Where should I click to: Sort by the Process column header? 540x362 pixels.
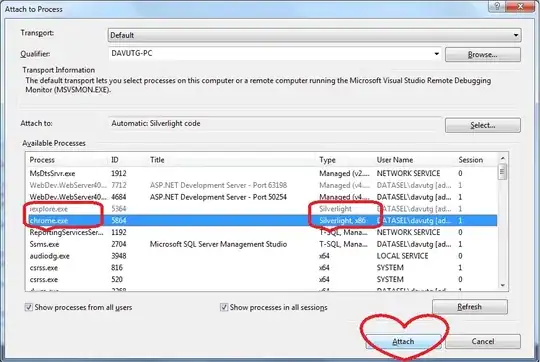click(x=42, y=160)
